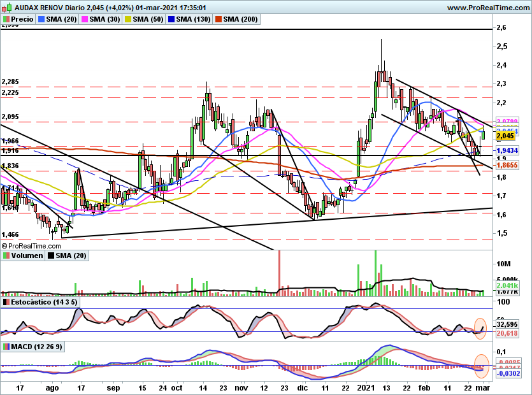The width and height of the screenshot is (532, 395).
Task: Click the 'oct' date axis label
Action: click(x=176, y=387)
